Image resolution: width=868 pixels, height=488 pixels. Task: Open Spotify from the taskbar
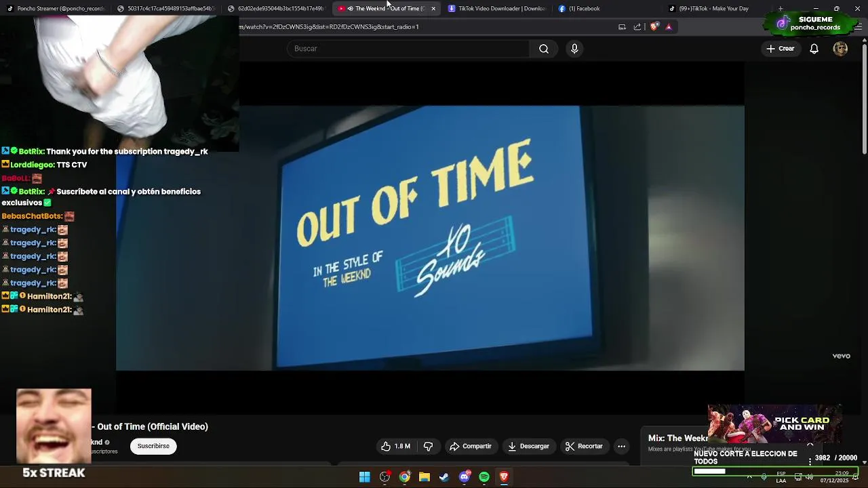(484, 477)
